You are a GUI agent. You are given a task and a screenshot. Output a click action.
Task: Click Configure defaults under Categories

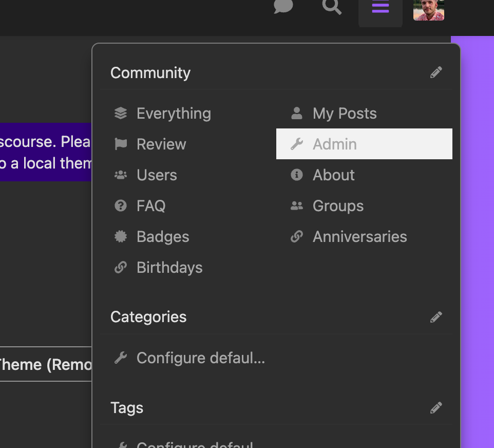tap(200, 358)
